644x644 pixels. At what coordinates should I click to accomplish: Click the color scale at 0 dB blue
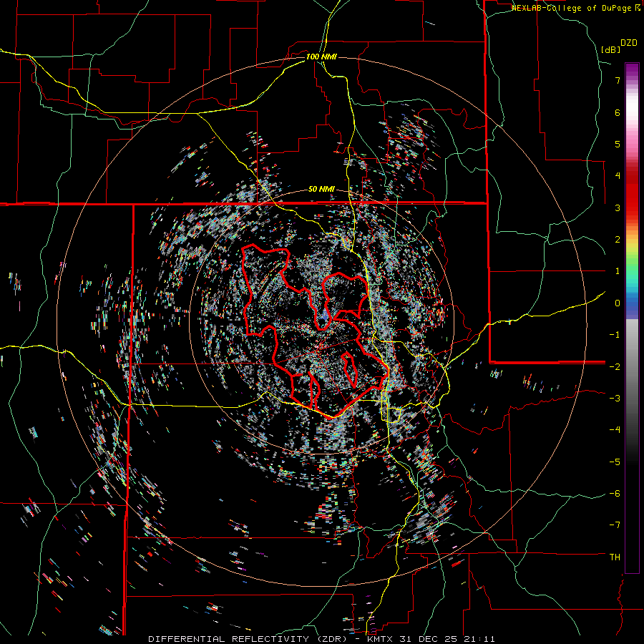coord(632,303)
